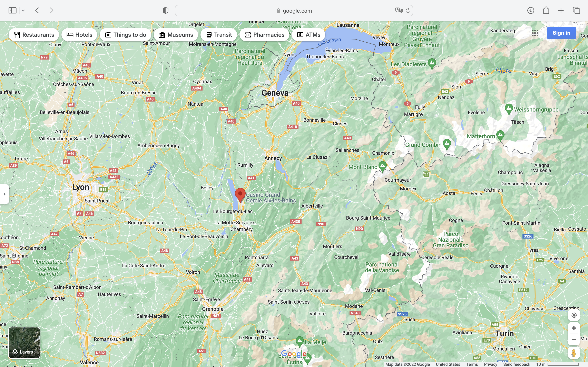The width and height of the screenshot is (588, 367).
Task: Click the page translate icon
Action: (399, 10)
